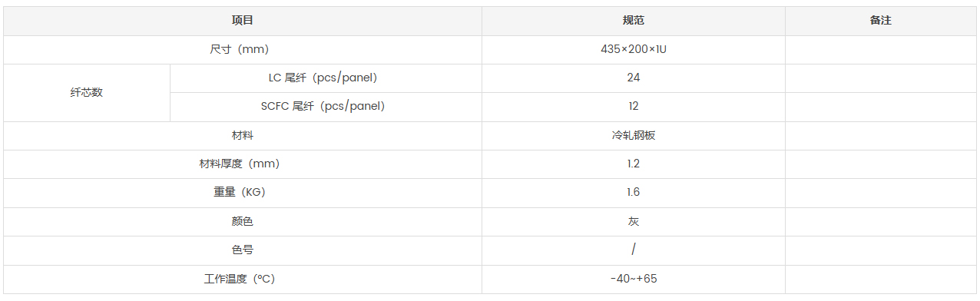This screenshot has height=301, width=980.
Task: Select the 材料 row label
Action: click(243, 135)
